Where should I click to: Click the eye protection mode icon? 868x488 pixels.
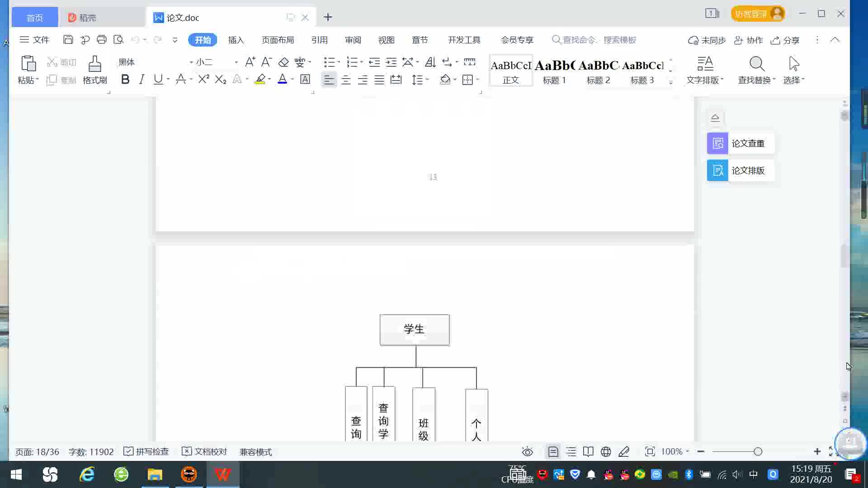tap(527, 452)
